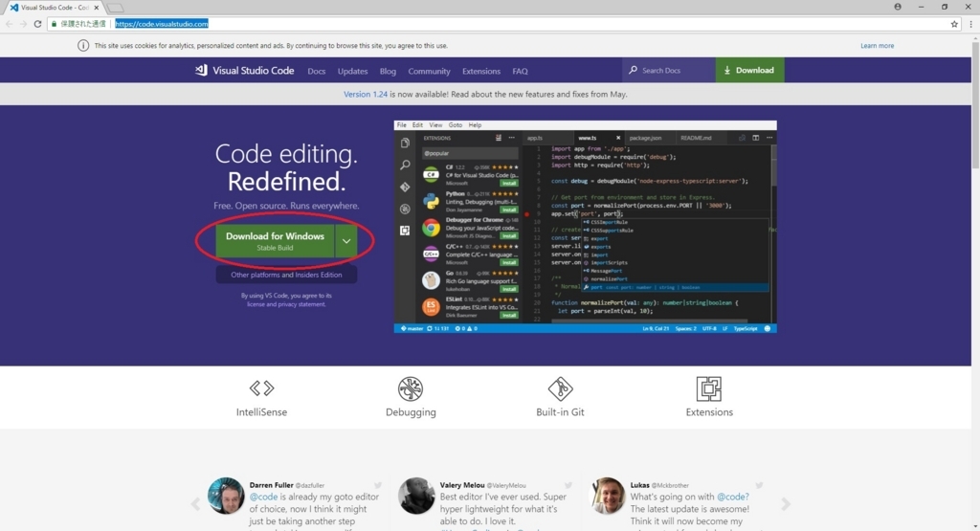Click the secure padlock site info icon
Image resolution: width=980 pixels, height=531 pixels.
[54, 24]
